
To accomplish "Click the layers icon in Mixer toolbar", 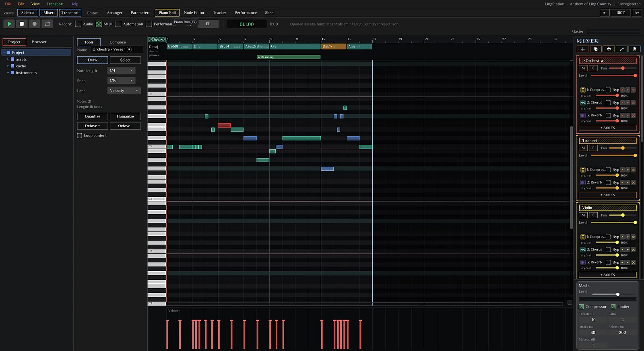I will pos(609,49).
